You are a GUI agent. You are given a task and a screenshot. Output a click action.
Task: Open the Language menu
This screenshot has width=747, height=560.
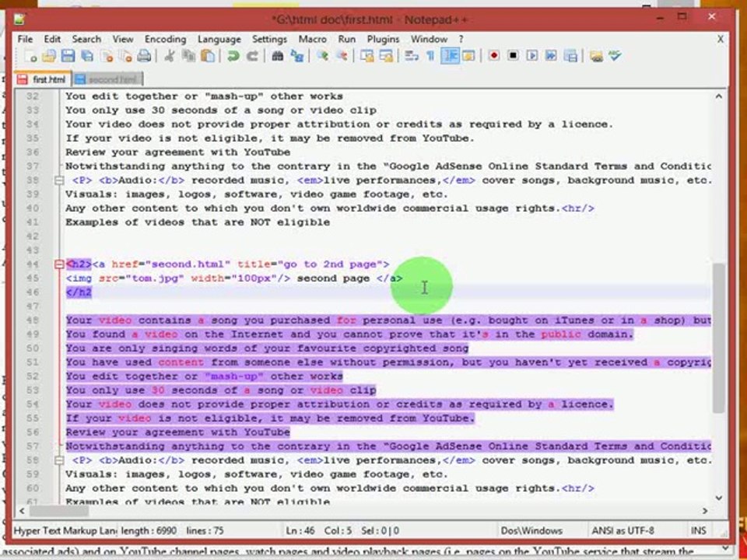[x=219, y=39]
